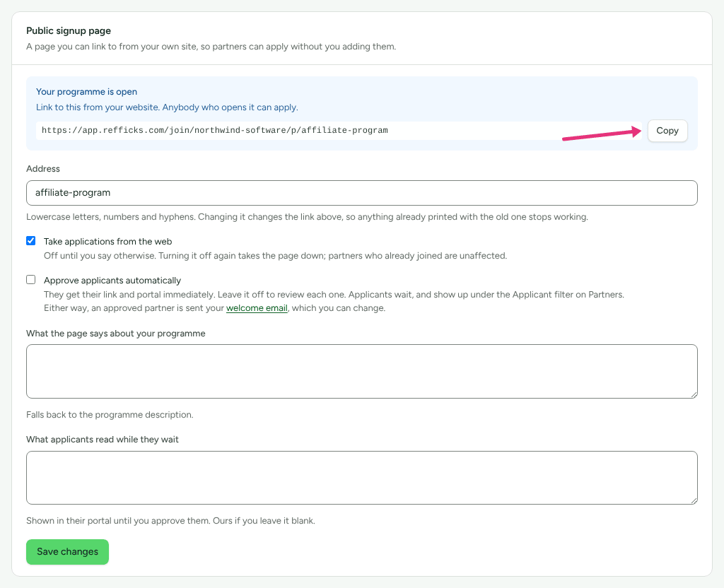Click the 'Lowercase letters, numbers and hyphens' hint
The width and height of the screenshot is (724, 588).
(x=307, y=217)
